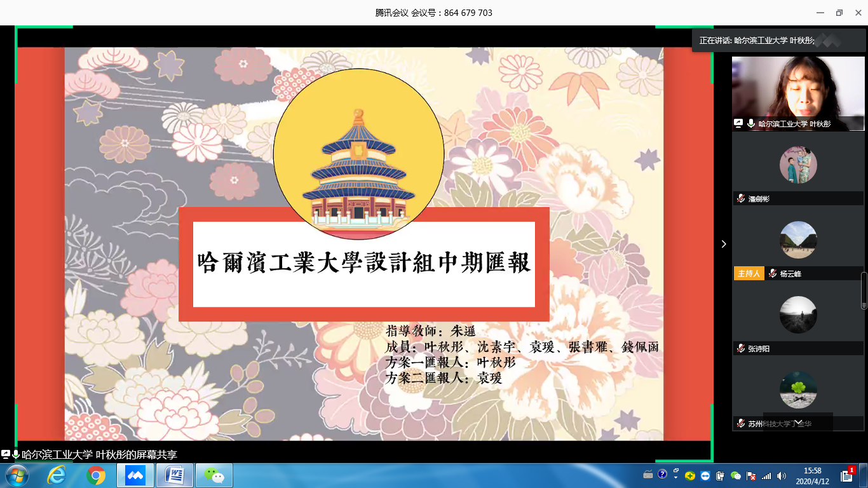
Task: Open Internet Explorer from the taskbar
Action: click(57, 475)
